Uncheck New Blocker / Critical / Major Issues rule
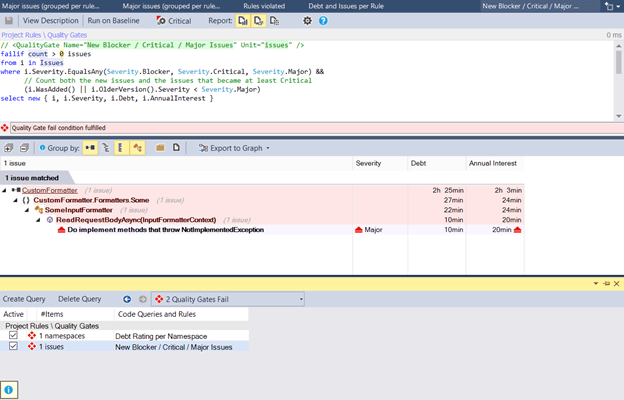The image size is (624, 400). point(13,347)
